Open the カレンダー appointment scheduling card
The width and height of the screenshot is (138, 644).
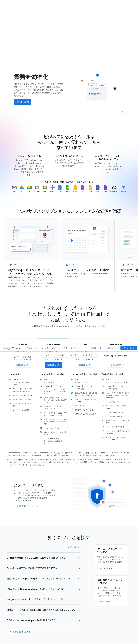(x=87, y=255)
